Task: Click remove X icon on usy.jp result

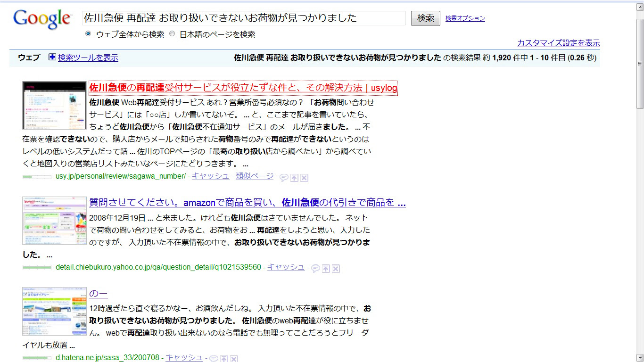Action: pos(305,178)
